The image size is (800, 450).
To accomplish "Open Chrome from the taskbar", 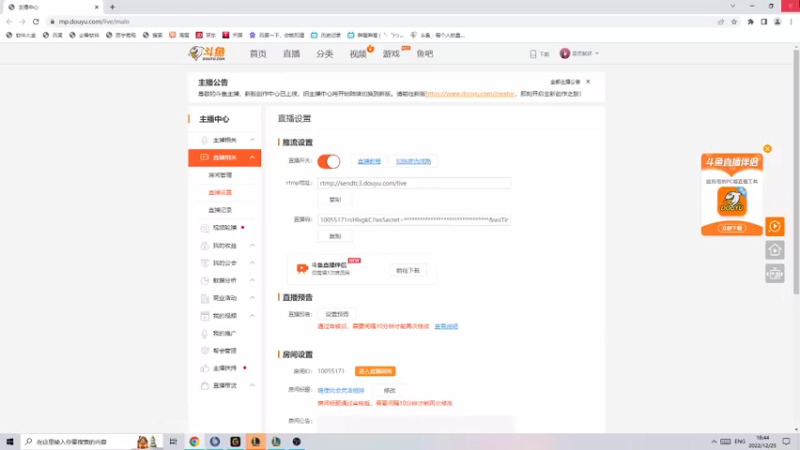I will (194, 441).
